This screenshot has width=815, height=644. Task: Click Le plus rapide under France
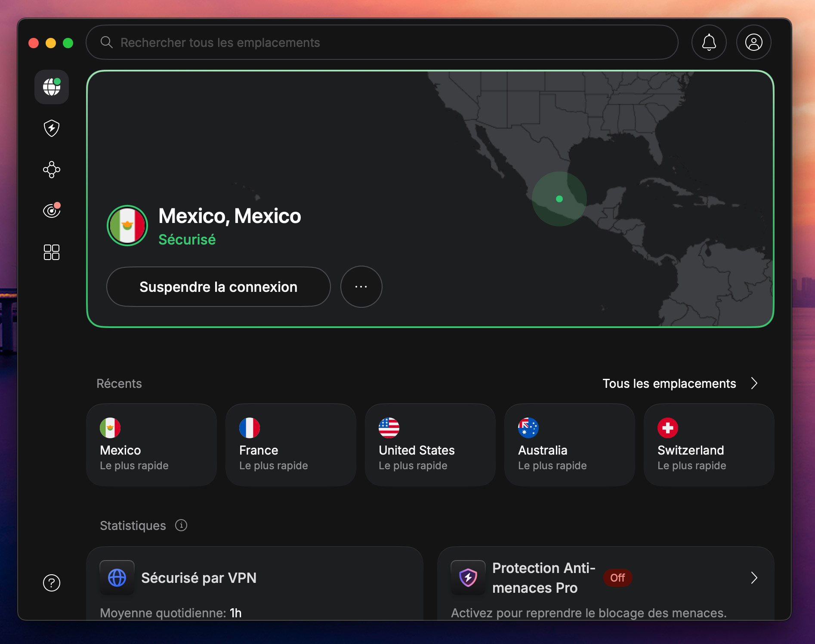pos(274,466)
